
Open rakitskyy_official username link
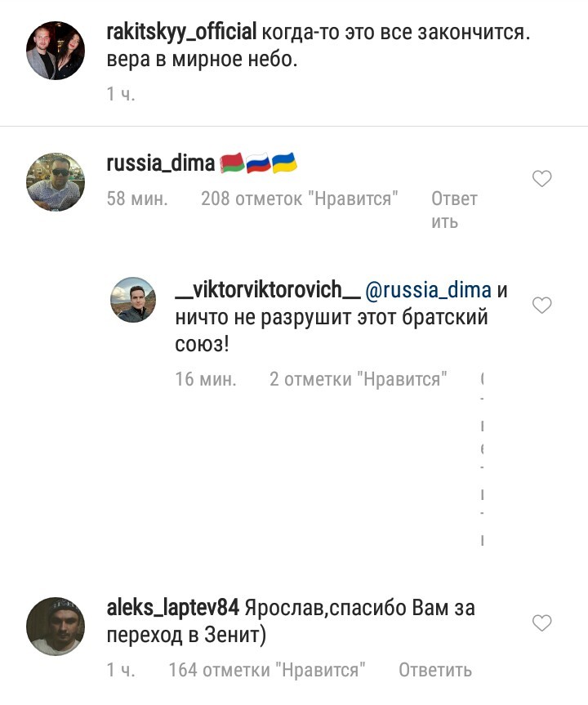181,33
